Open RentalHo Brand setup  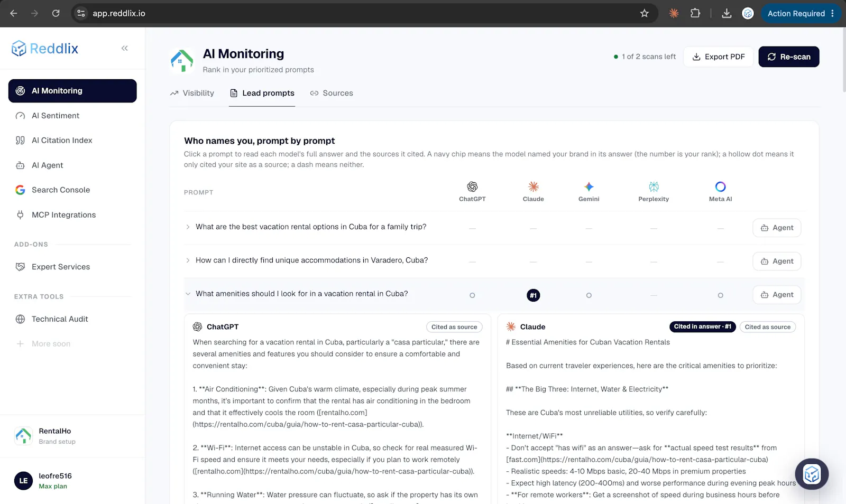coord(72,436)
